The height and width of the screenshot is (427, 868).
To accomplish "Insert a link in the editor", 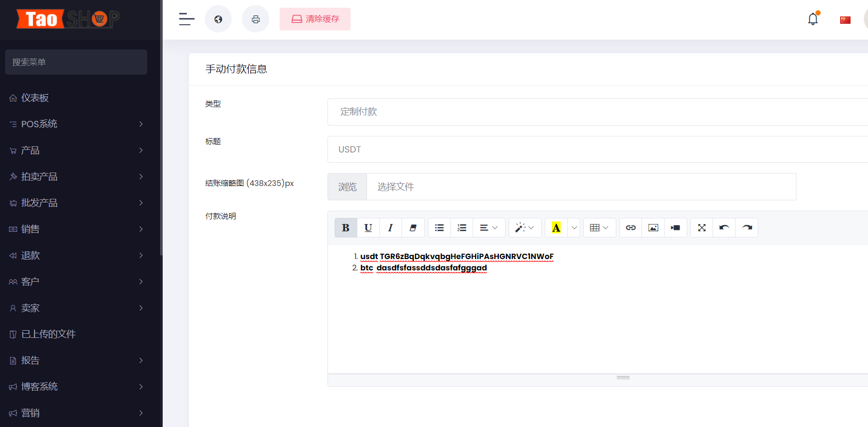I will pyautogui.click(x=631, y=228).
